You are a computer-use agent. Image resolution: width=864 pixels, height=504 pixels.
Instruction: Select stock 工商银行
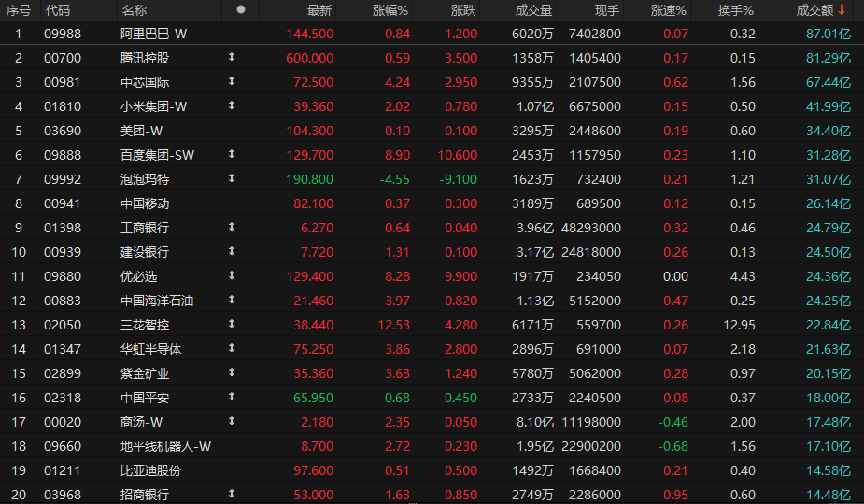coord(145,228)
